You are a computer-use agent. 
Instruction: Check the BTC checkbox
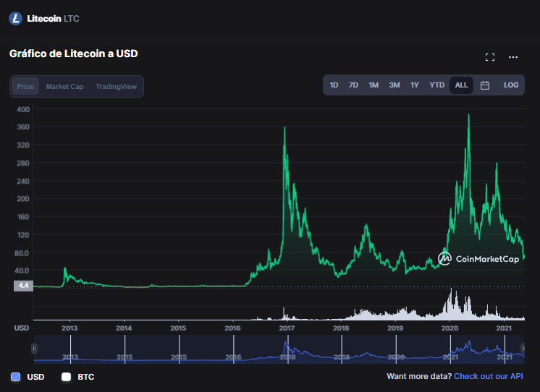pos(66,377)
